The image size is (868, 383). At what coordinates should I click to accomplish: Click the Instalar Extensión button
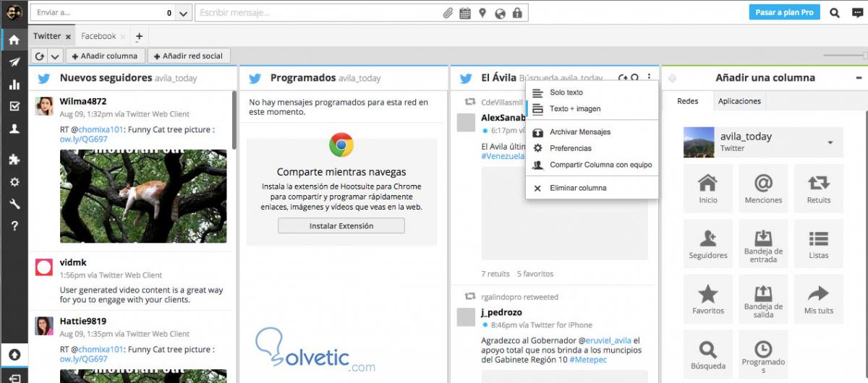(x=341, y=225)
